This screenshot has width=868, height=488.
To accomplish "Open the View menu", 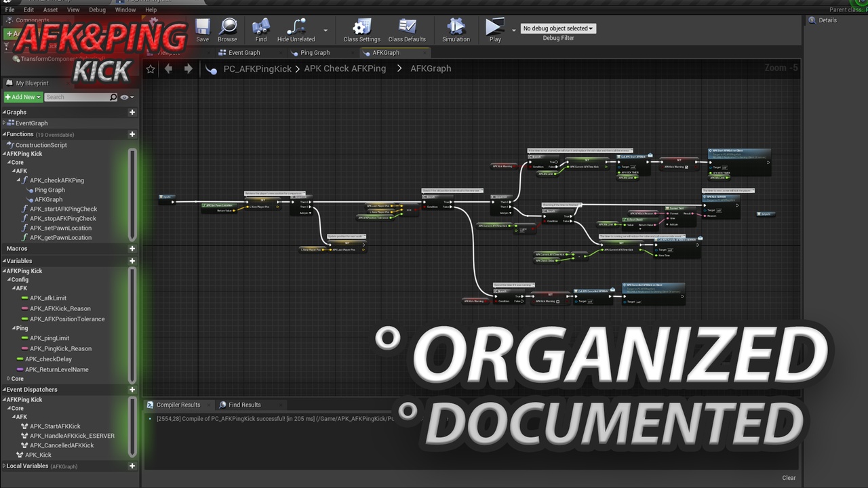I will (x=73, y=10).
